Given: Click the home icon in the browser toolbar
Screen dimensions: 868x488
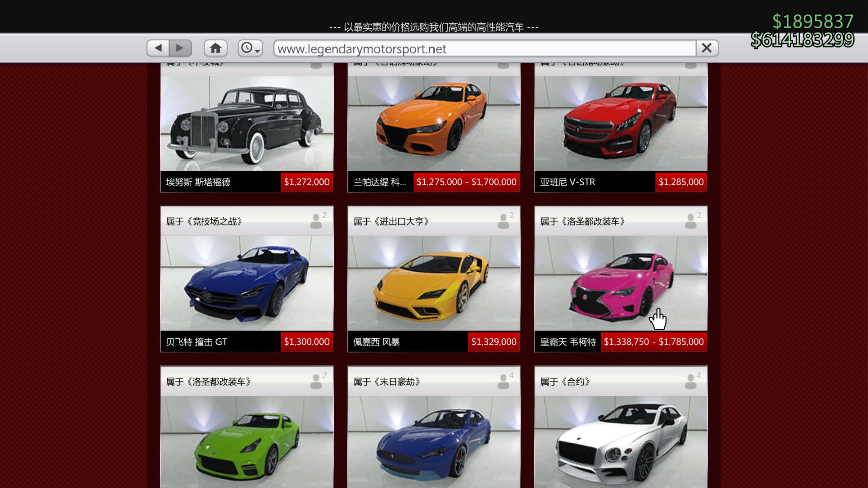Looking at the screenshot, I should 216,48.
